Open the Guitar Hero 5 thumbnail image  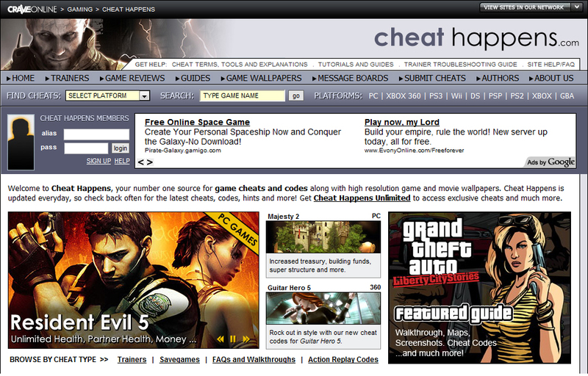[x=323, y=308]
